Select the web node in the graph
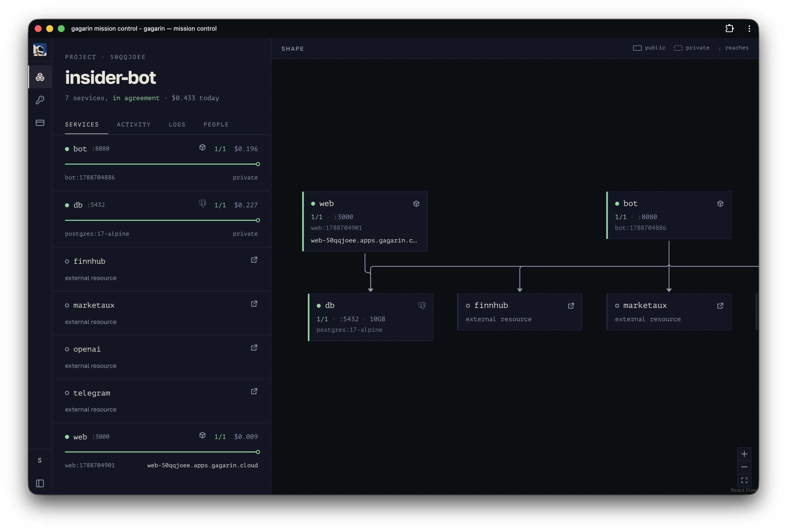 tap(365, 222)
